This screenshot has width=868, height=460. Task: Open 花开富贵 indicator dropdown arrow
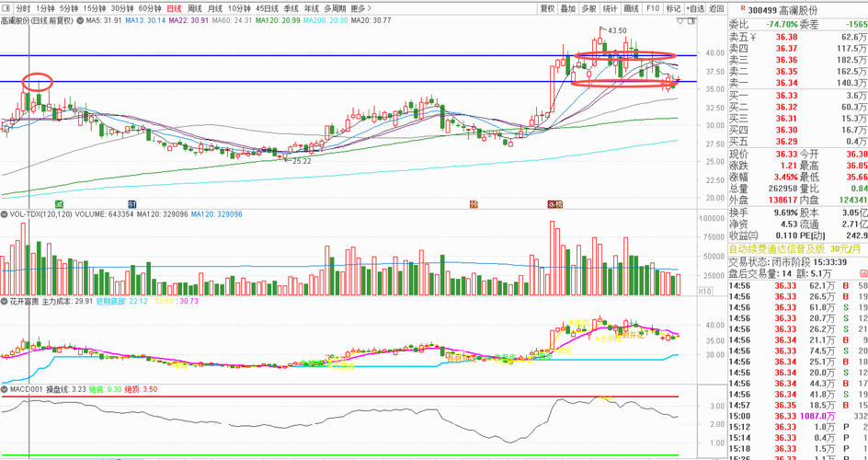pyautogui.click(x=4, y=302)
